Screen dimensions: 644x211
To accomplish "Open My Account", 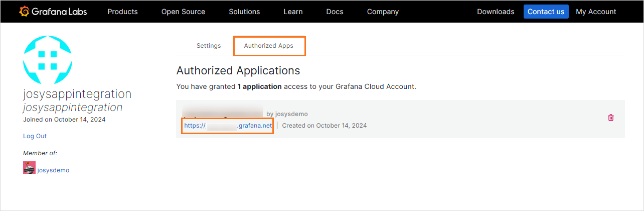I will click(596, 12).
